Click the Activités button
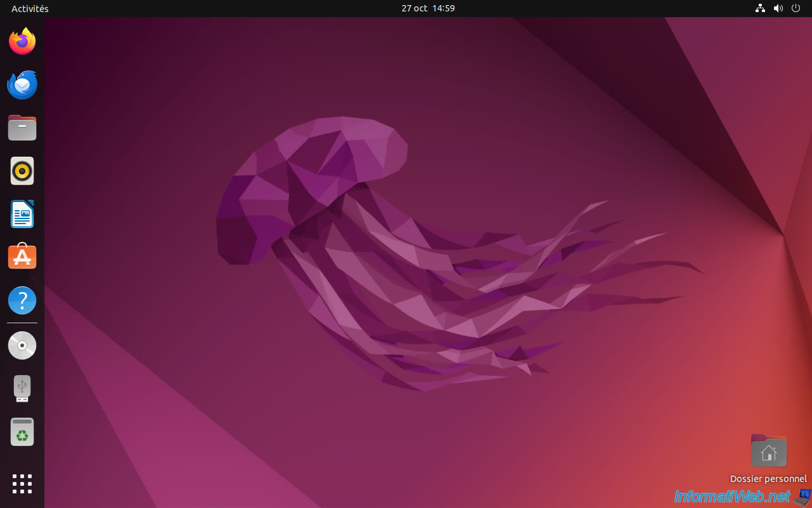Image resolution: width=812 pixels, height=508 pixels. click(30, 8)
